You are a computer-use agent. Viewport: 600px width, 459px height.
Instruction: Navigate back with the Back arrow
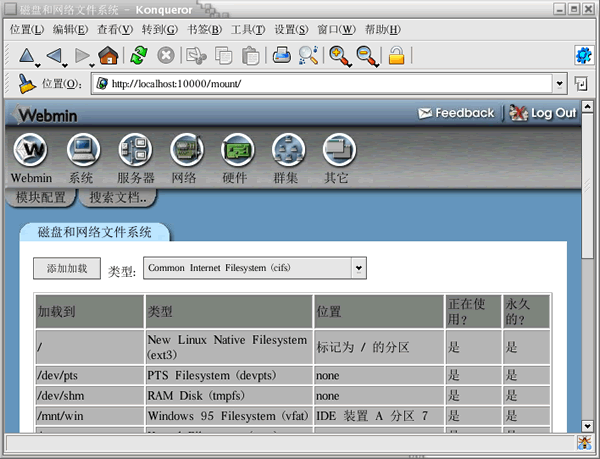click(x=54, y=55)
